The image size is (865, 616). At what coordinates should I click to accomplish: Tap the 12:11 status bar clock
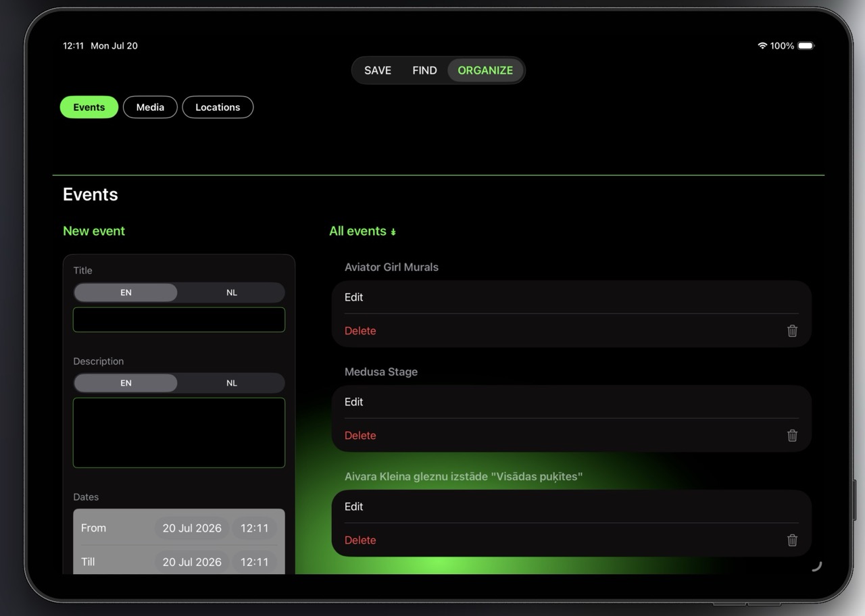tap(73, 46)
